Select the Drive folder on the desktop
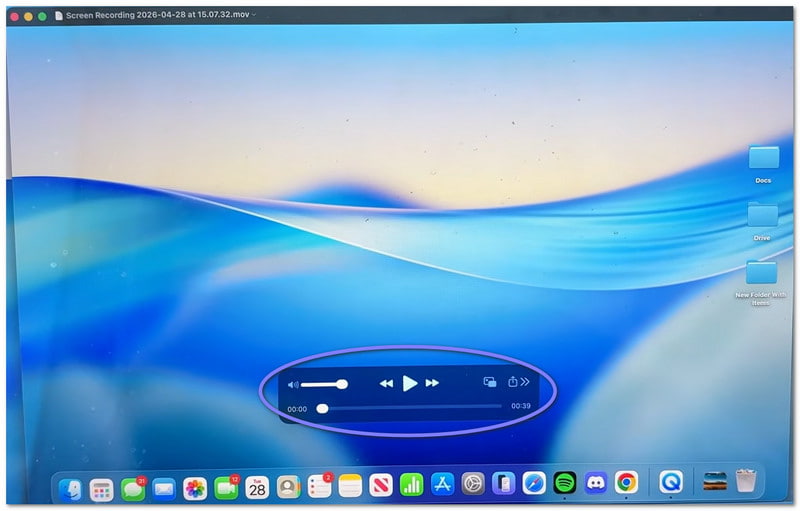800x511 pixels. [x=763, y=215]
